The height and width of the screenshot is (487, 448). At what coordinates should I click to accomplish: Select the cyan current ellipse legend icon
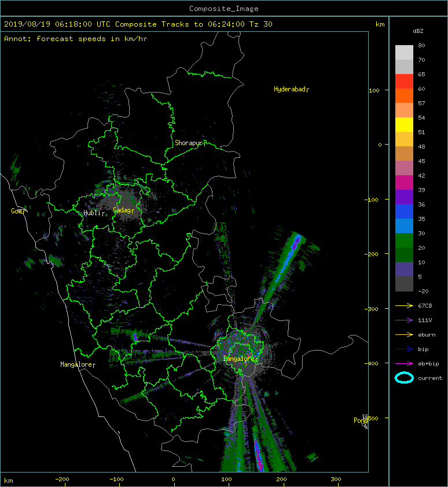click(404, 378)
